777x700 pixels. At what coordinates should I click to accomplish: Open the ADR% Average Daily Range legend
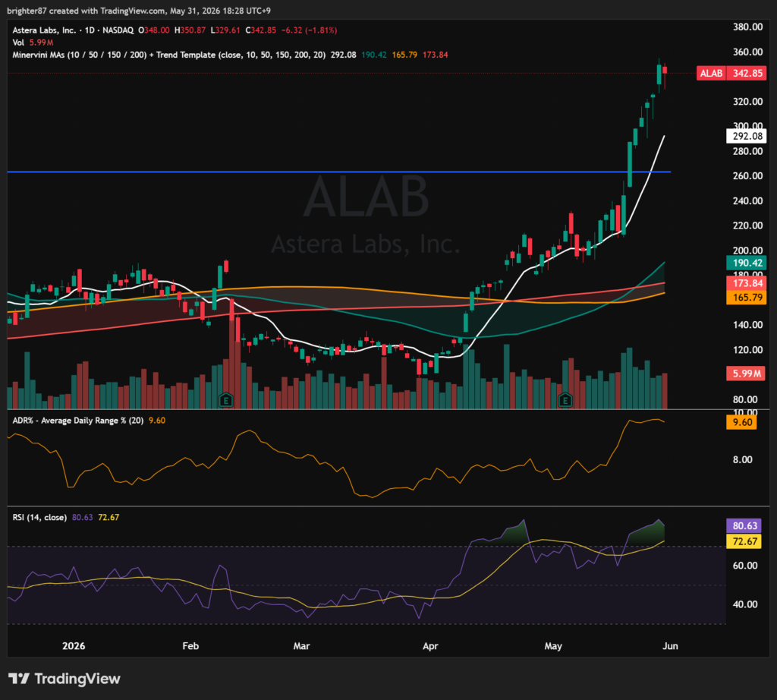coord(78,421)
